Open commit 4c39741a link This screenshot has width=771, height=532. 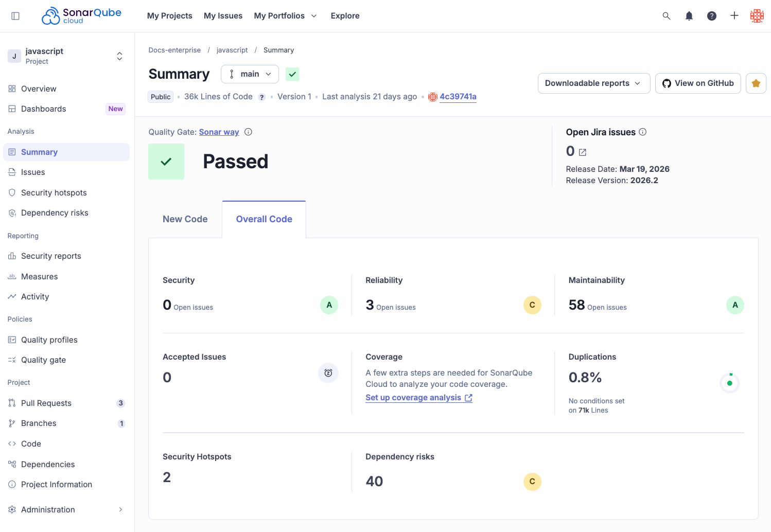[458, 97]
